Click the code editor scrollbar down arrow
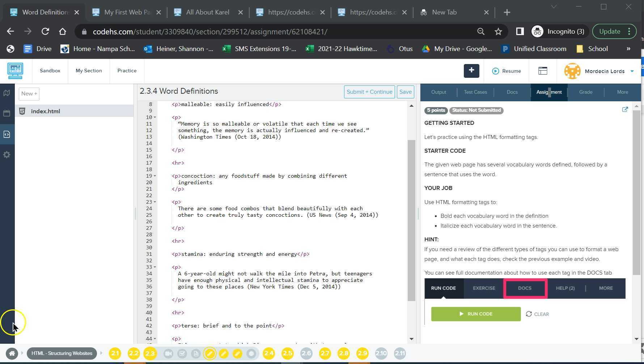This screenshot has width=644, height=364. [411, 339]
